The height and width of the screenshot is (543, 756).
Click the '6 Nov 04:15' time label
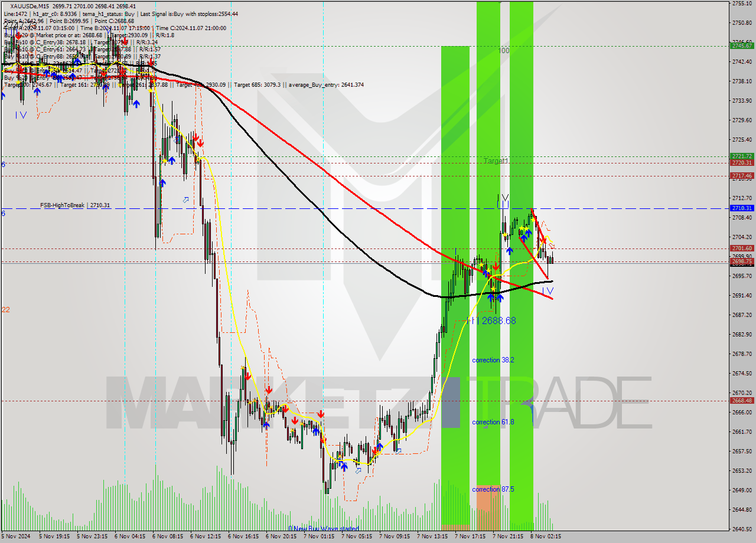(x=130, y=537)
